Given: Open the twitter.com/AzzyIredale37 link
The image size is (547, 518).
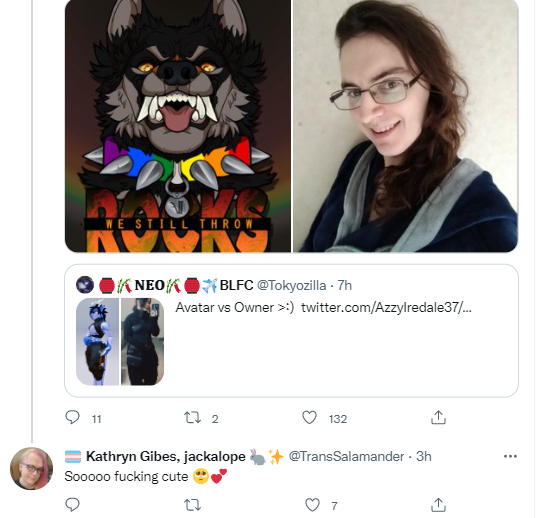Looking at the screenshot, I should [386, 308].
